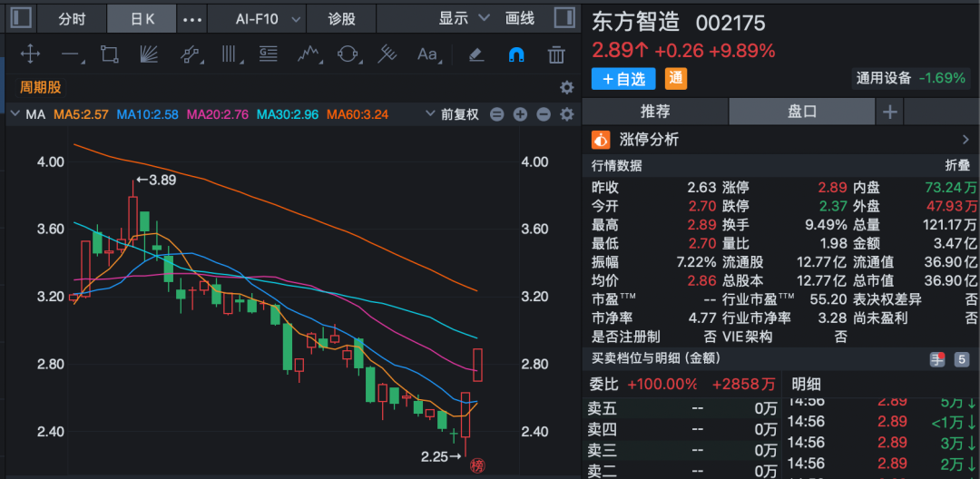Click the eraser drawing tool
Image resolution: width=980 pixels, height=479 pixels.
point(475,54)
